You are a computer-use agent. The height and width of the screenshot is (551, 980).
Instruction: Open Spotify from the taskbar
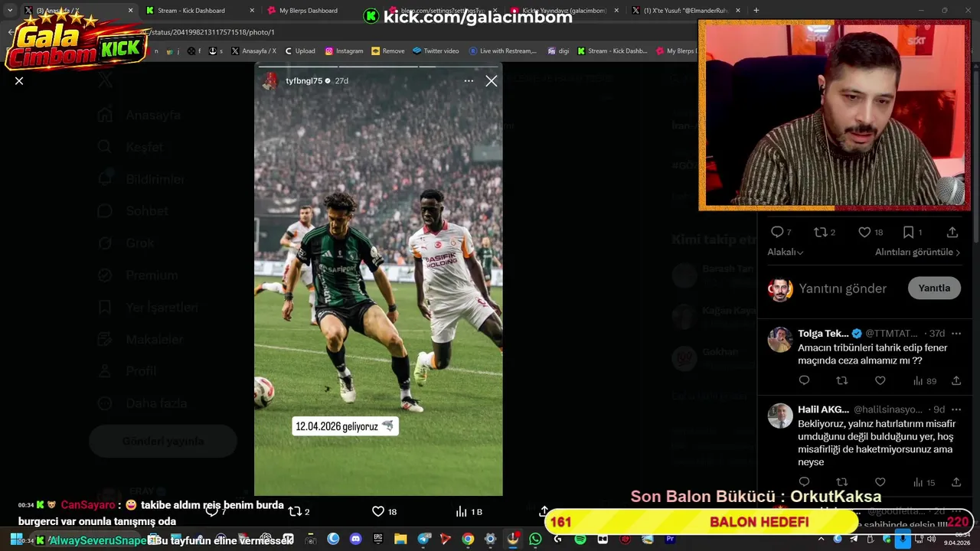coord(580,539)
